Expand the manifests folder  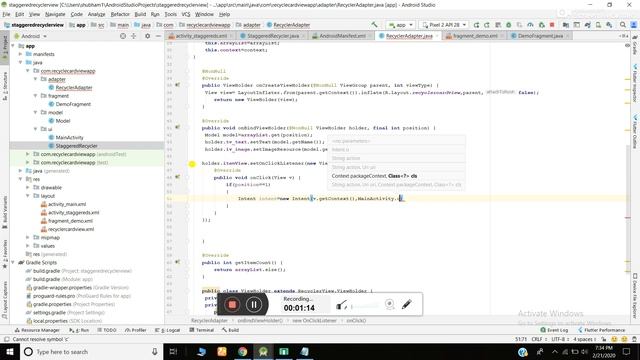20,54
